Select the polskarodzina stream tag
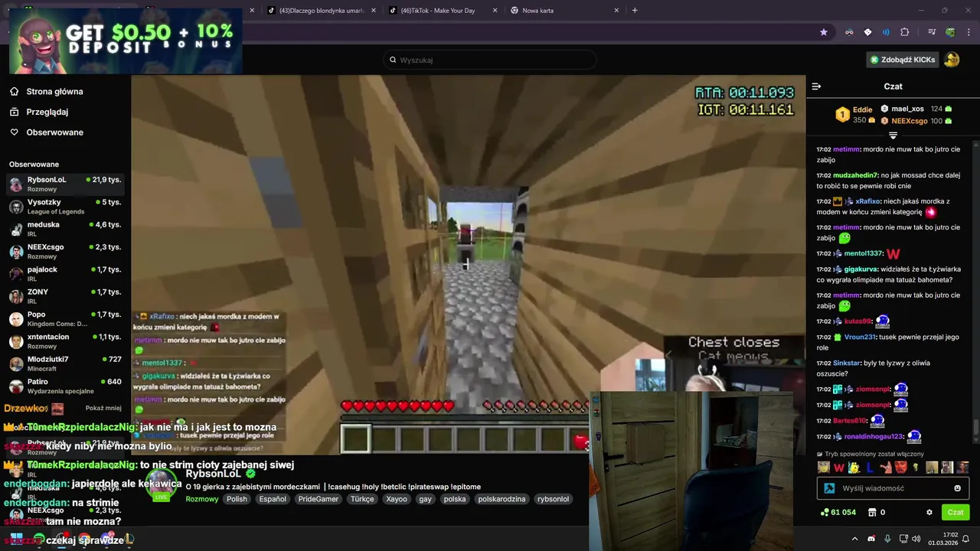 pos(501,499)
